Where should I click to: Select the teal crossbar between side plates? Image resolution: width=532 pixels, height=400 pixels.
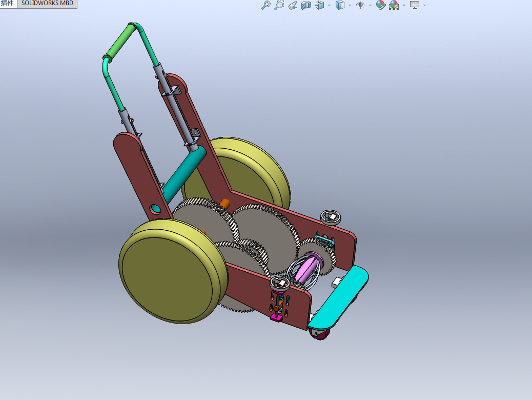pyautogui.click(x=185, y=174)
